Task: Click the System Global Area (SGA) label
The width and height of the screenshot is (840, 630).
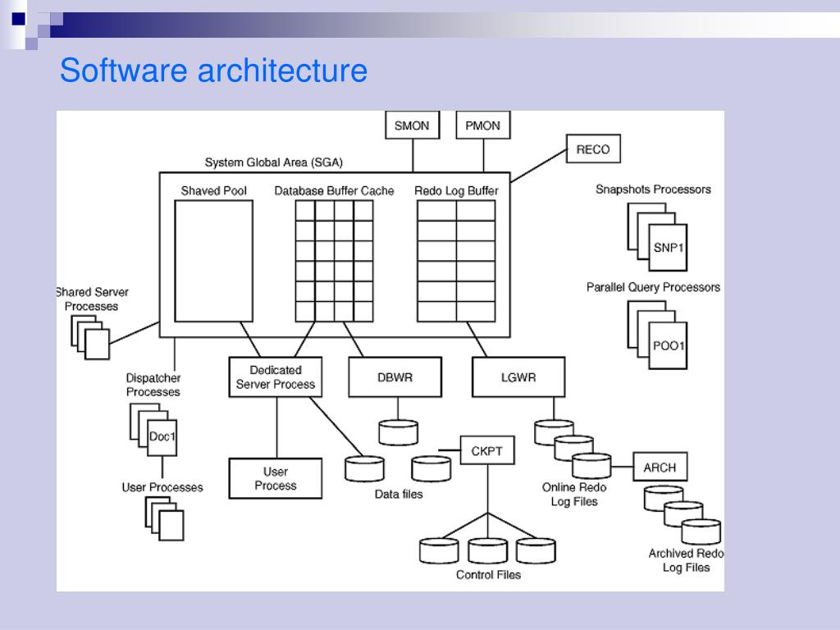Action: 273,162
